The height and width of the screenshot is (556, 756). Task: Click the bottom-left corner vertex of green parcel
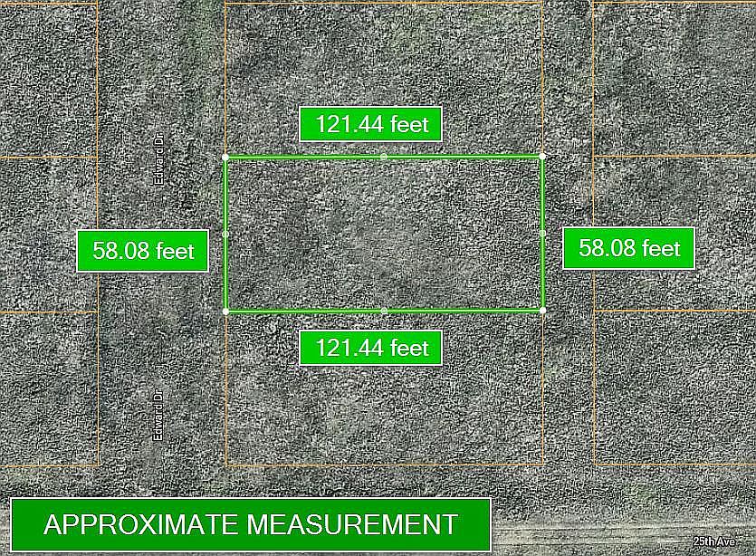point(225,312)
